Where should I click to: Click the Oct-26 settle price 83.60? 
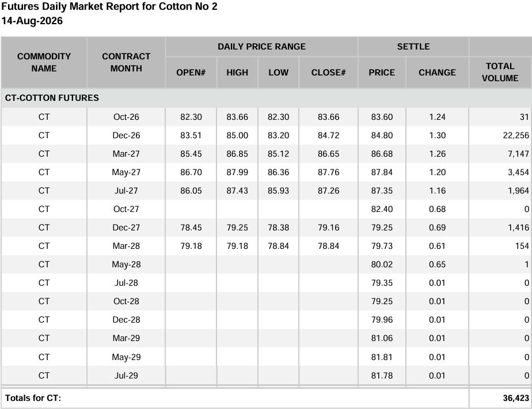click(382, 117)
